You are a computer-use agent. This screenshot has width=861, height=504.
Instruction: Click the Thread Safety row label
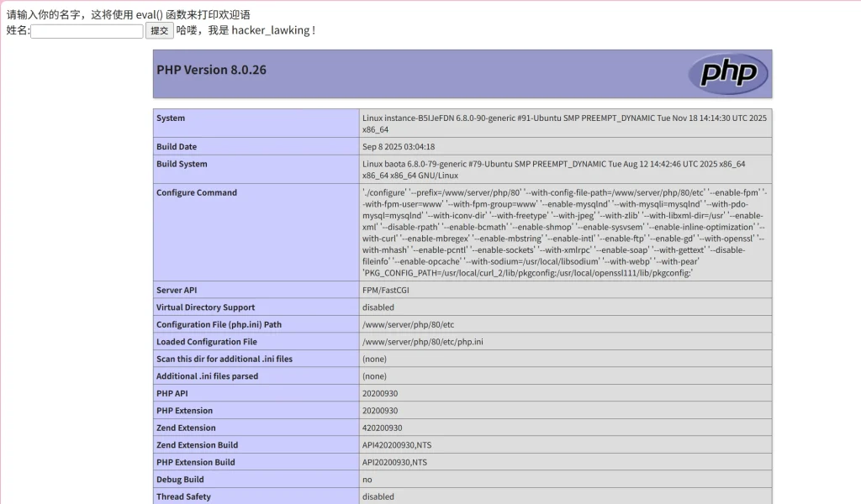pyautogui.click(x=183, y=496)
